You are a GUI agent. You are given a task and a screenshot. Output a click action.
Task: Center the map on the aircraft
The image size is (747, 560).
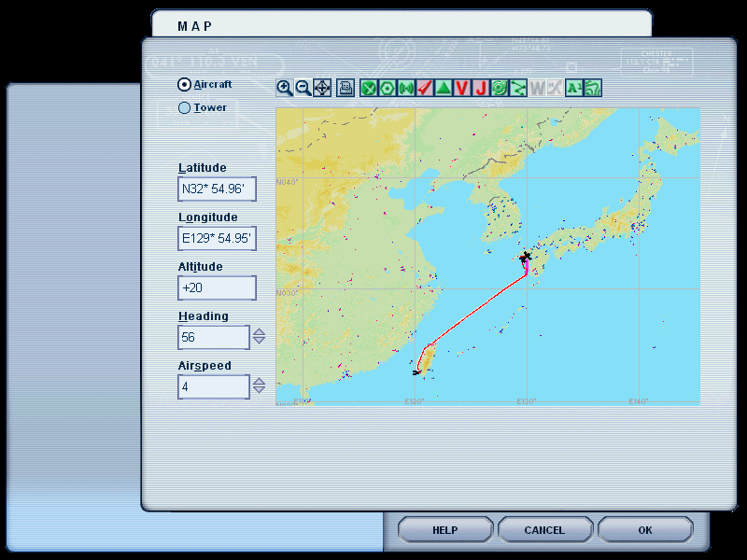pyautogui.click(x=322, y=88)
